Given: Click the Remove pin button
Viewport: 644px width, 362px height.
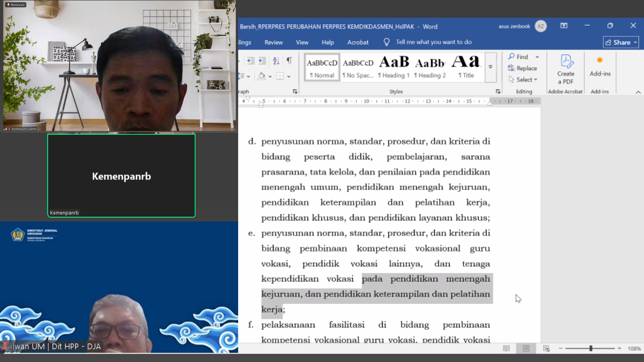Looking at the screenshot, I should pos(16,5).
